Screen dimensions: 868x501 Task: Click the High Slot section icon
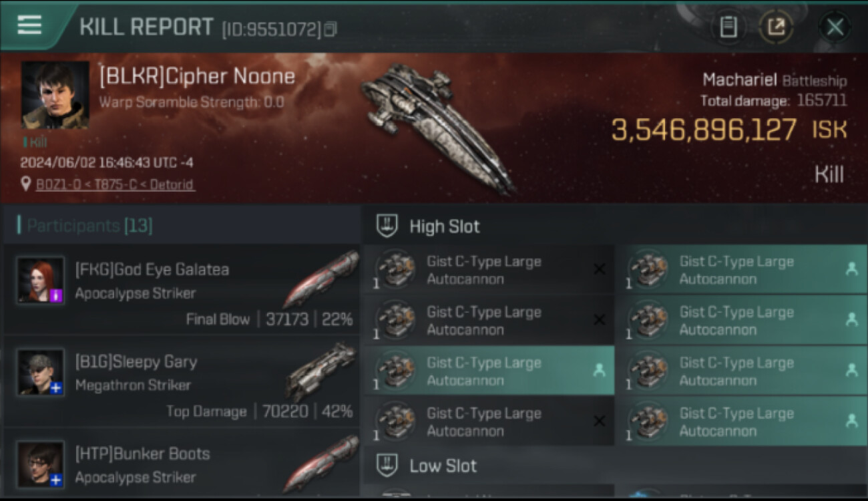pyautogui.click(x=387, y=226)
